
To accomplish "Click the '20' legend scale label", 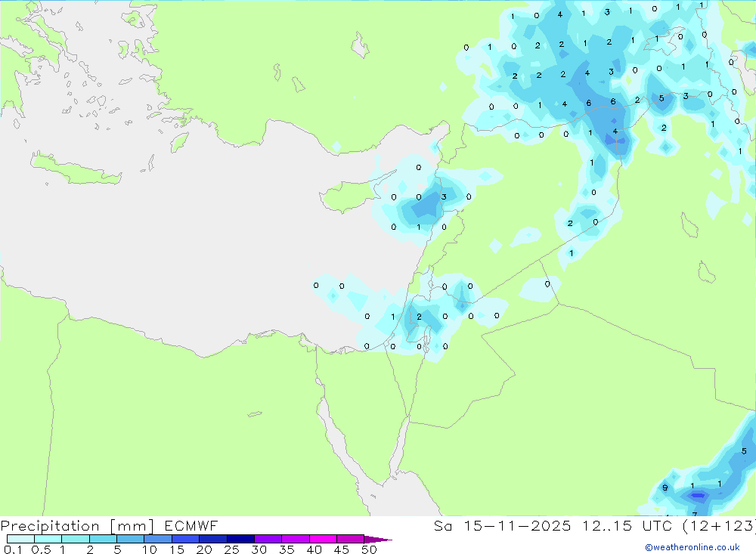I will pos(204,549).
